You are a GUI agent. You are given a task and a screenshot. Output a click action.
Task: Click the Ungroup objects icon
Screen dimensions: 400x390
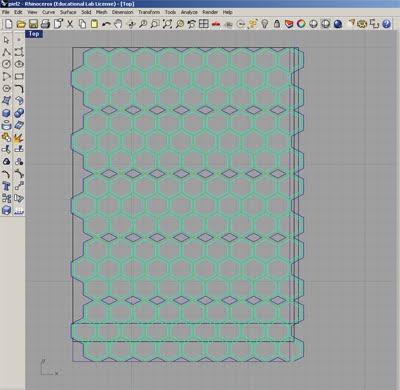click(19, 162)
